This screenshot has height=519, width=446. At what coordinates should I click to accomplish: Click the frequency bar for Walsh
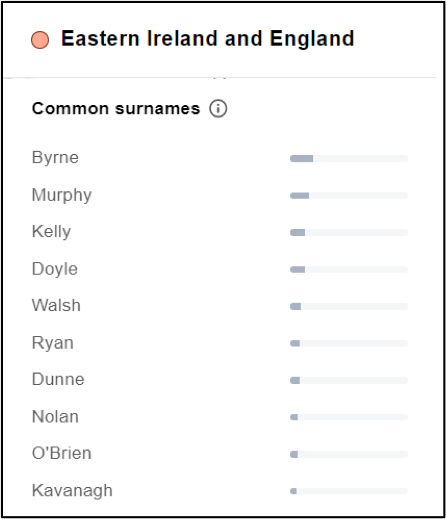coord(349,306)
